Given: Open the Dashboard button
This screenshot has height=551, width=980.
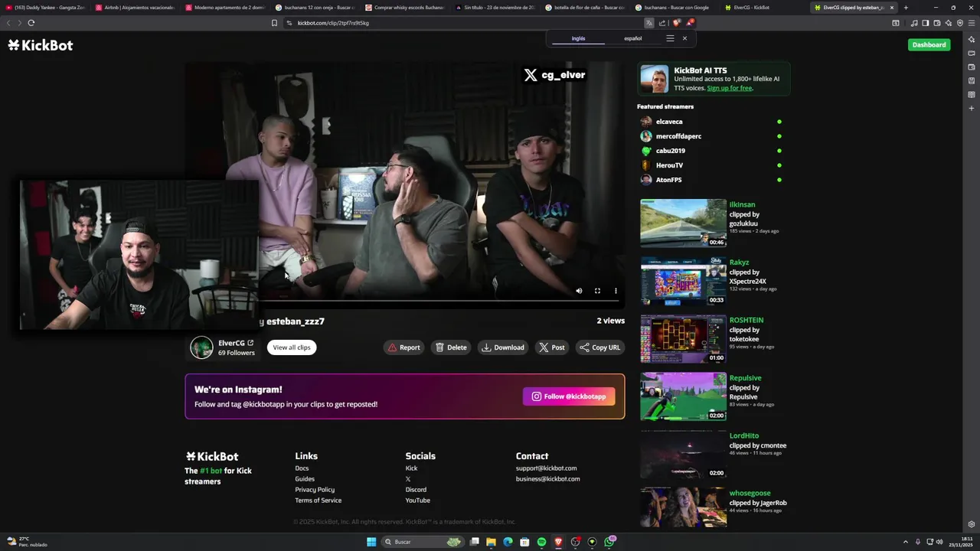Looking at the screenshot, I should coord(929,44).
